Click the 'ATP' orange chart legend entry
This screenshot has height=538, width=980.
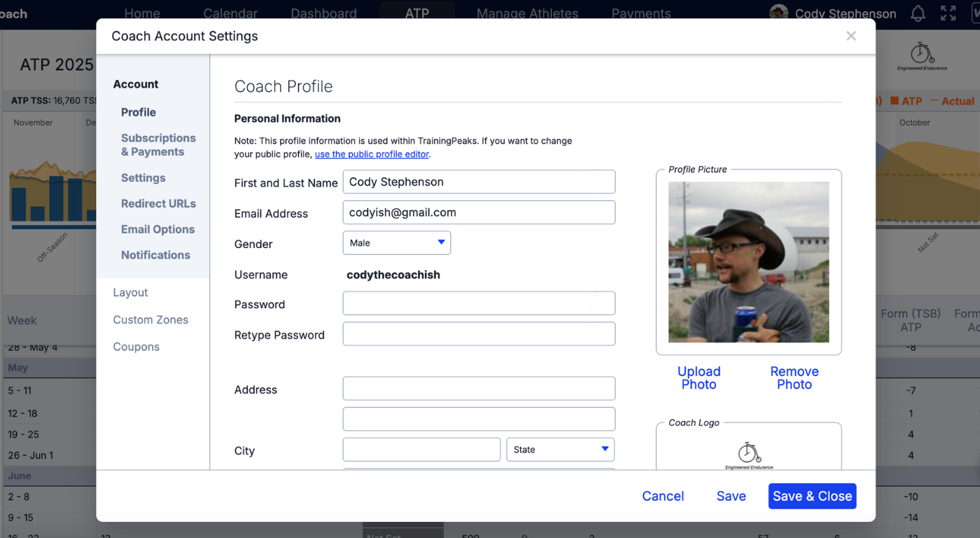tap(906, 101)
